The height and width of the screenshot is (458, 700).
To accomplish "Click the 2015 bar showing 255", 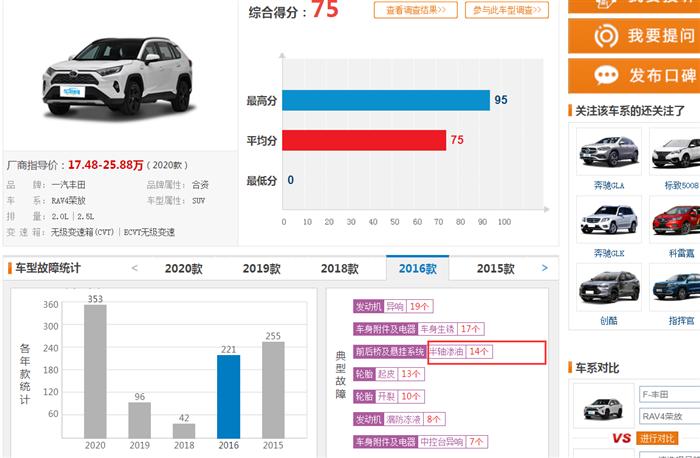I will point(273,390).
